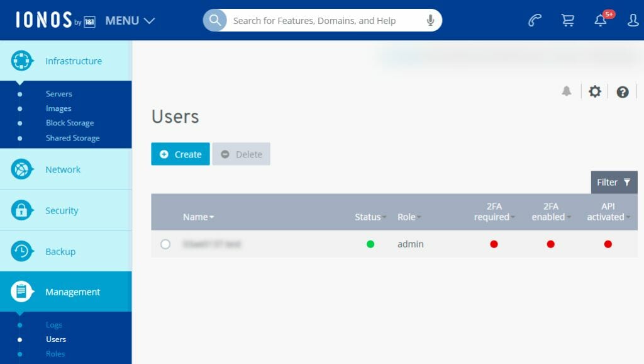Click the Create user button
This screenshot has width=644, height=364.
point(180,154)
